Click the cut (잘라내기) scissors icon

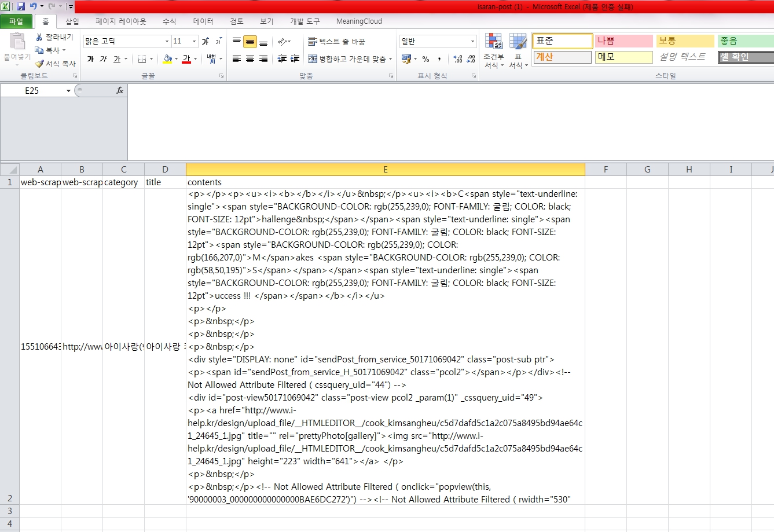click(x=39, y=37)
